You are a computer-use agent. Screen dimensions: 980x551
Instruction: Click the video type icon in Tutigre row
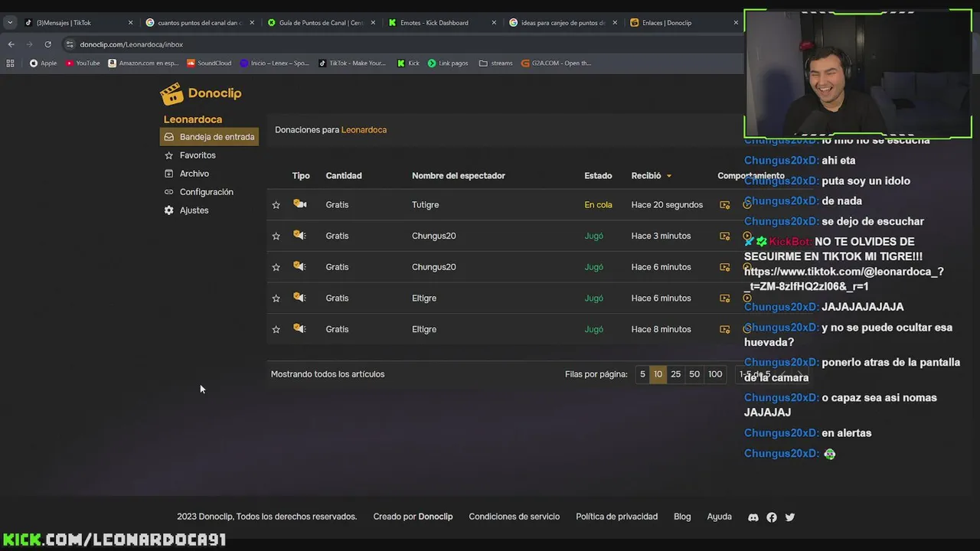pos(300,204)
